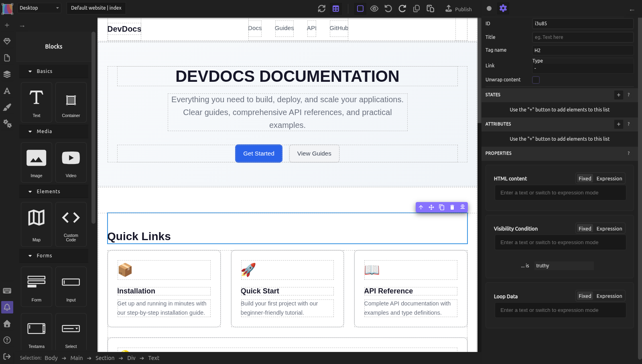Click the Tag name field showing H2
Viewport: 642px width, 364px height.
pyautogui.click(x=583, y=51)
